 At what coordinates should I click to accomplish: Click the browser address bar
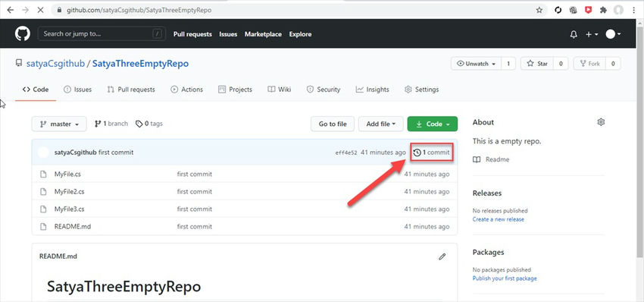(299, 11)
